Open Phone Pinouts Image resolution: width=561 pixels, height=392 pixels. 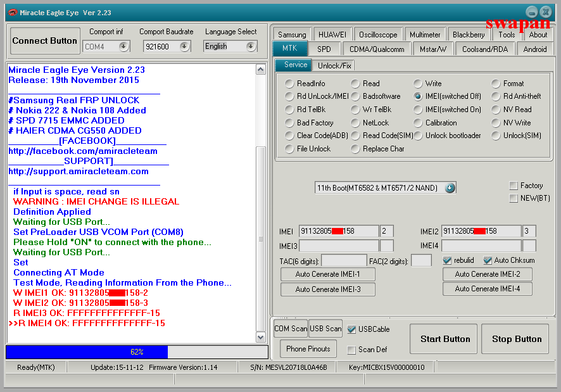[x=308, y=349]
